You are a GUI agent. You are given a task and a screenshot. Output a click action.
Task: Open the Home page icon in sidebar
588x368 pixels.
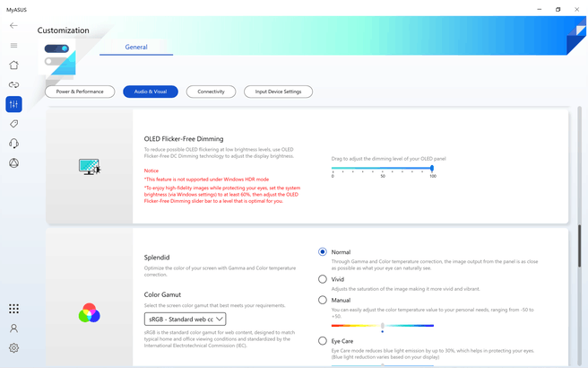click(x=13, y=65)
